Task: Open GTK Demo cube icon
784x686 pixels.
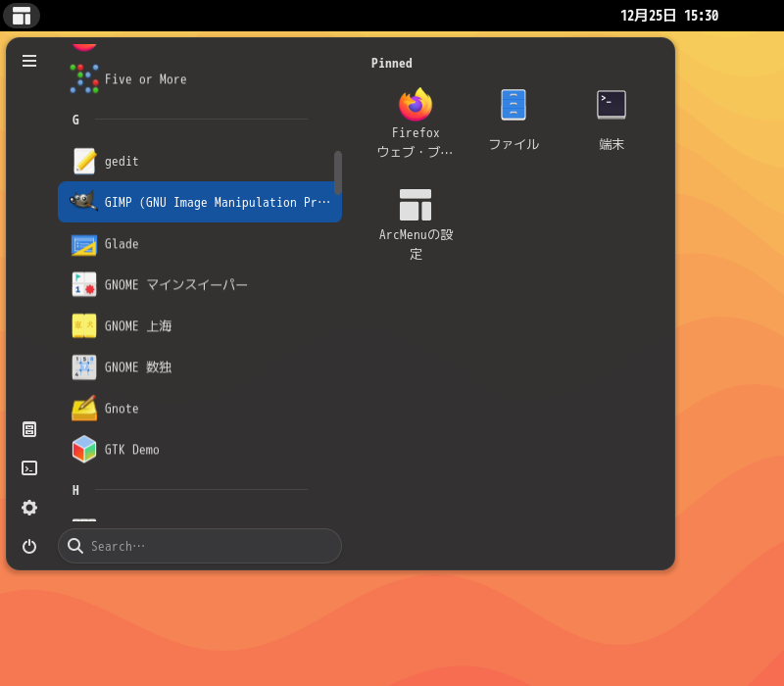Action: pos(84,449)
